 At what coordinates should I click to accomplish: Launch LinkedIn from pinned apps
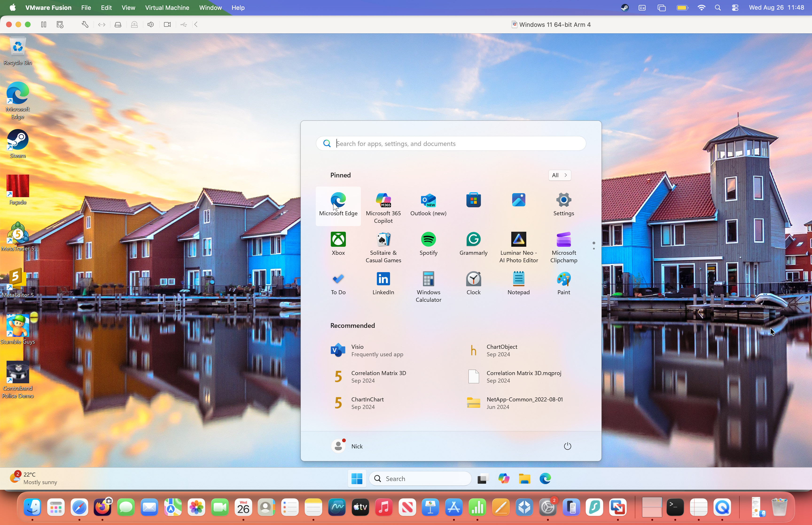383,284
